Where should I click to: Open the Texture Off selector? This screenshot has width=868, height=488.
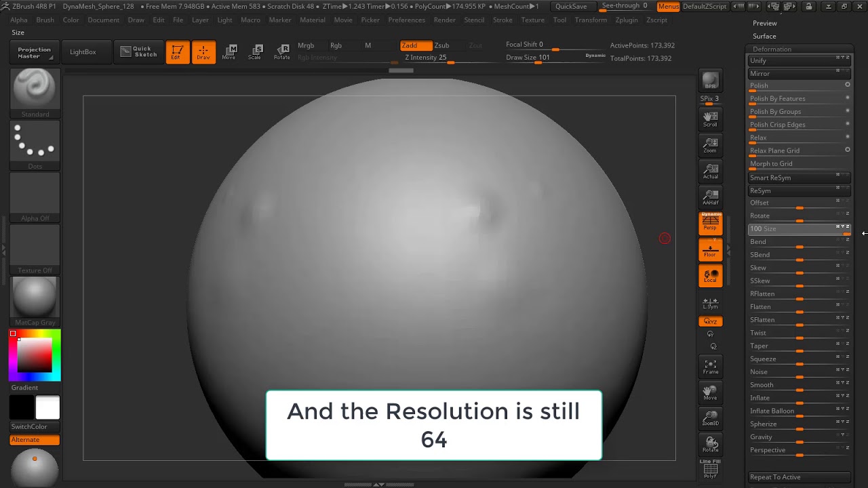pos(35,249)
